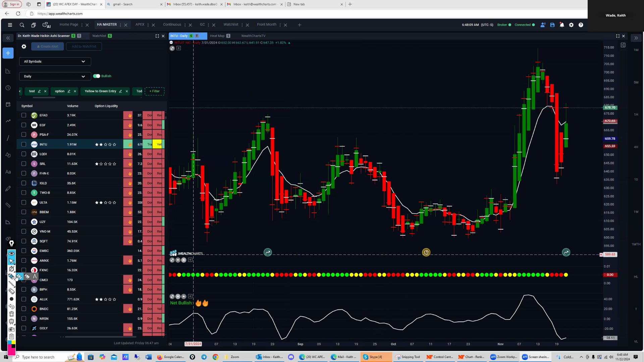Pick the yellow color swatch

coord(13,343)
